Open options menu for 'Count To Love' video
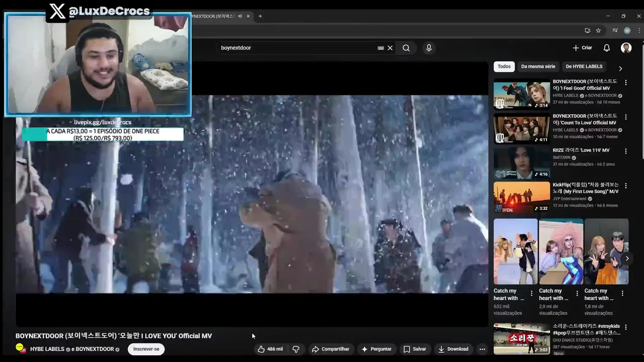The width and height of the screenshot is (644, 362). point(626,117)
